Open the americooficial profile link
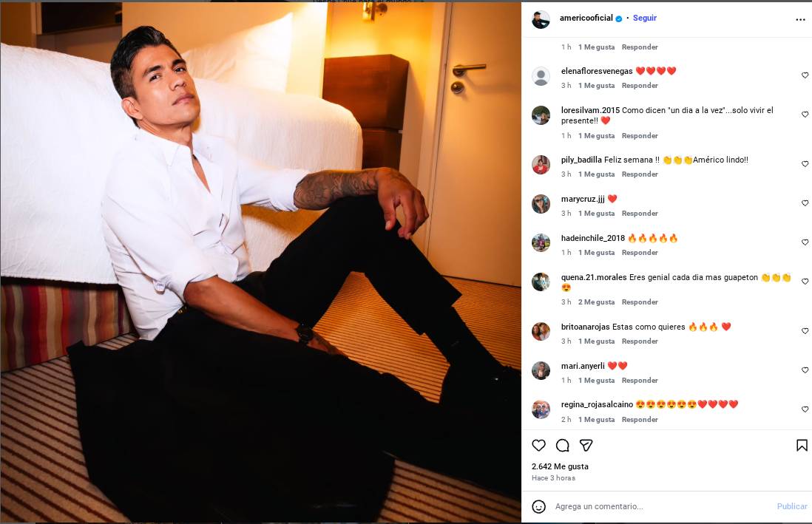812x524 pixels. point(586,18)
